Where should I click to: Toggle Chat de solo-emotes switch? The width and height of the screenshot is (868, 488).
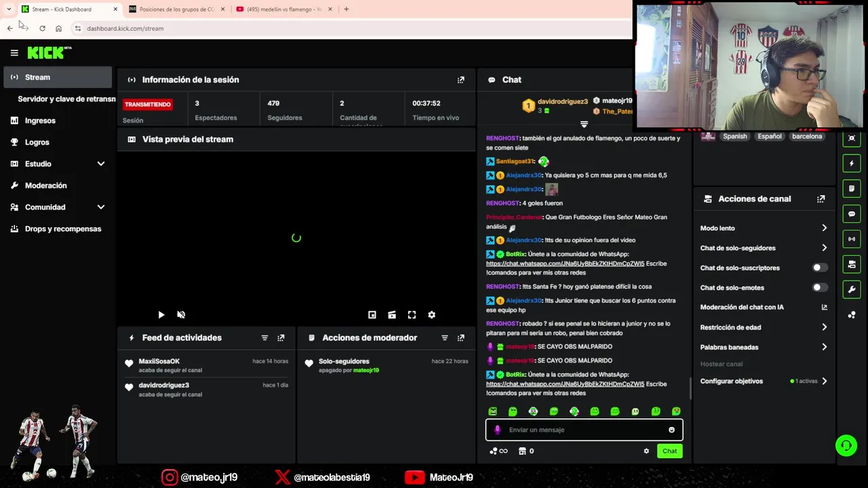820,287
